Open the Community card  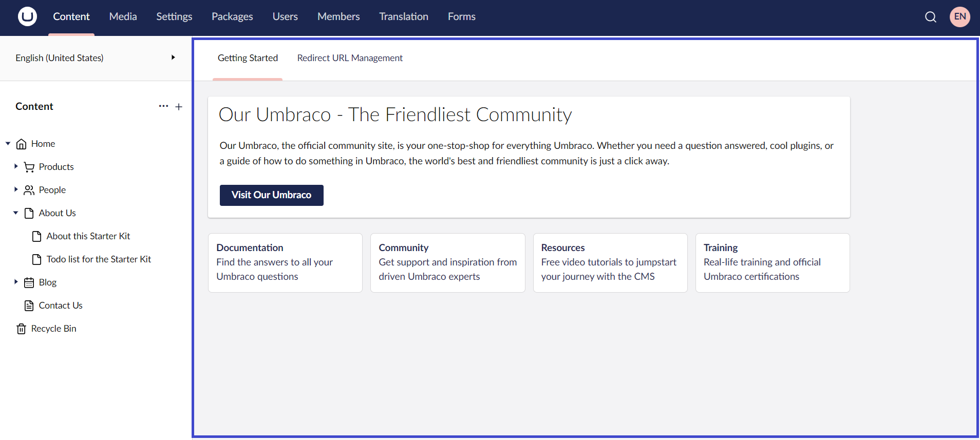click(448, 263)
